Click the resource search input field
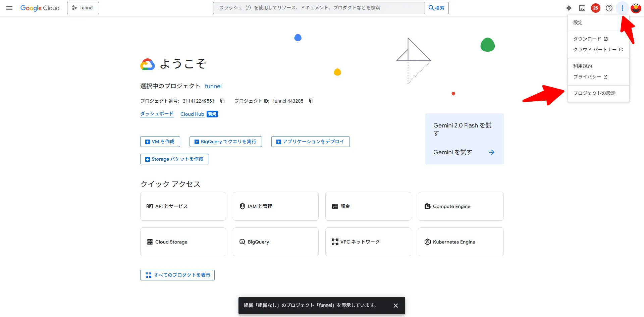 tap(319, 8)
